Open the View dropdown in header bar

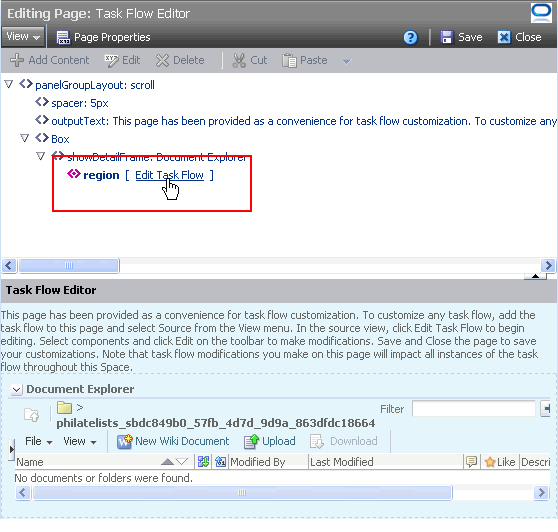(23, 37)
